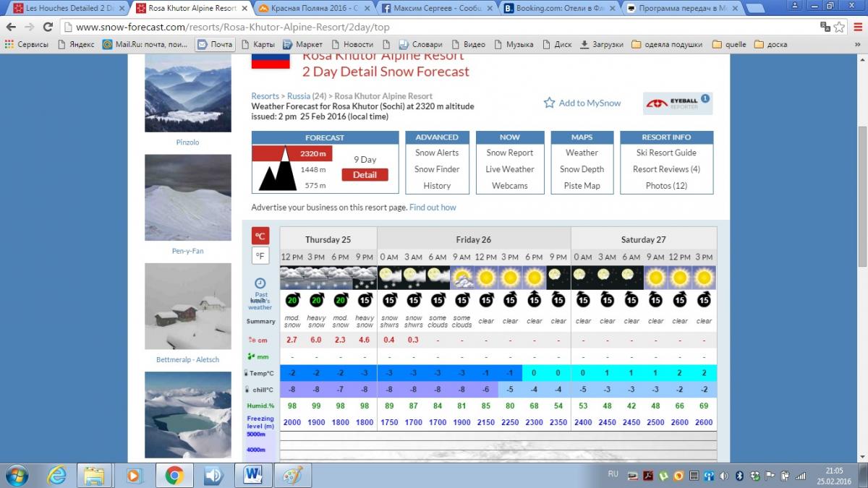The height and width of the screenshot is (488, 868).
Task: Open the Windows Start menu
Action: click(16, 475)
